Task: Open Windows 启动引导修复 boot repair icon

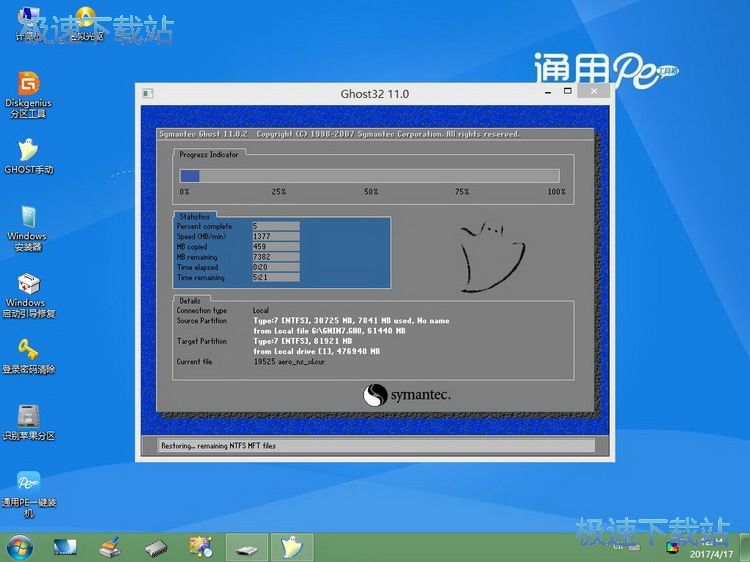Action: click(x=29, y=296)
